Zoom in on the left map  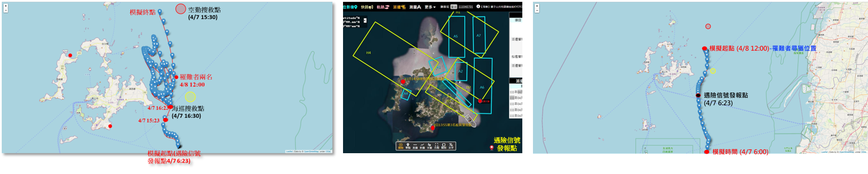(x=5, y=6)
